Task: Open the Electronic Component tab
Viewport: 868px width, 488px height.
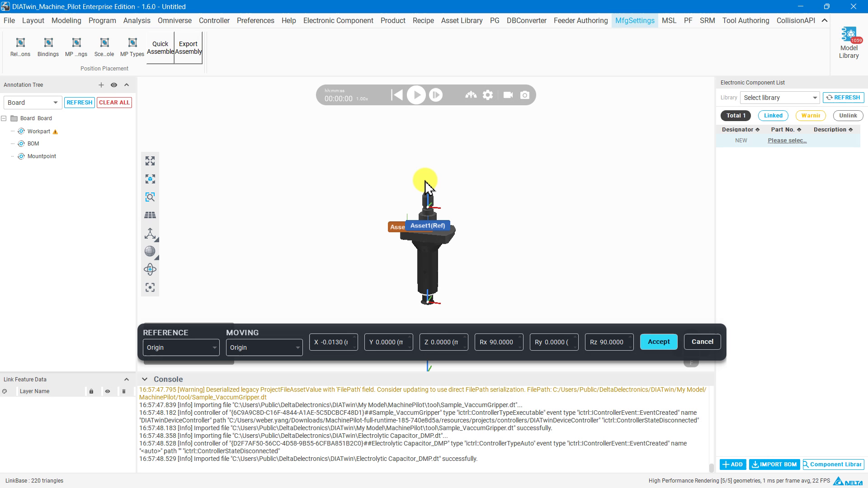Action: pyautogui.click(x=338, y=21)
